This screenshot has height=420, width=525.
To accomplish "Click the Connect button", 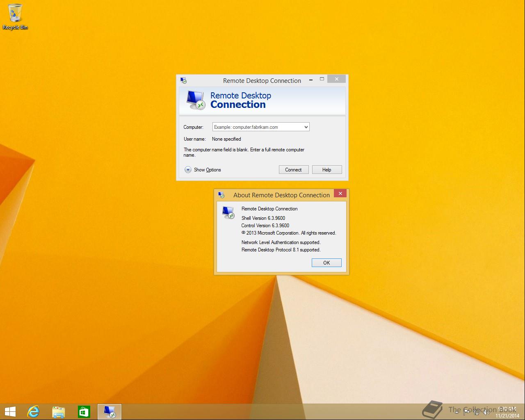I will (x=294, y=170).
